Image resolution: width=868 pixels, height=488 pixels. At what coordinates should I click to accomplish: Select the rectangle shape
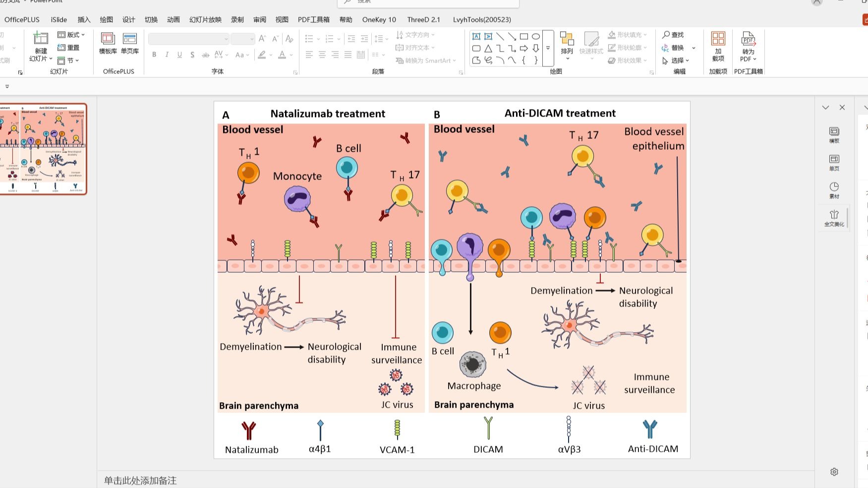(524, 36)
